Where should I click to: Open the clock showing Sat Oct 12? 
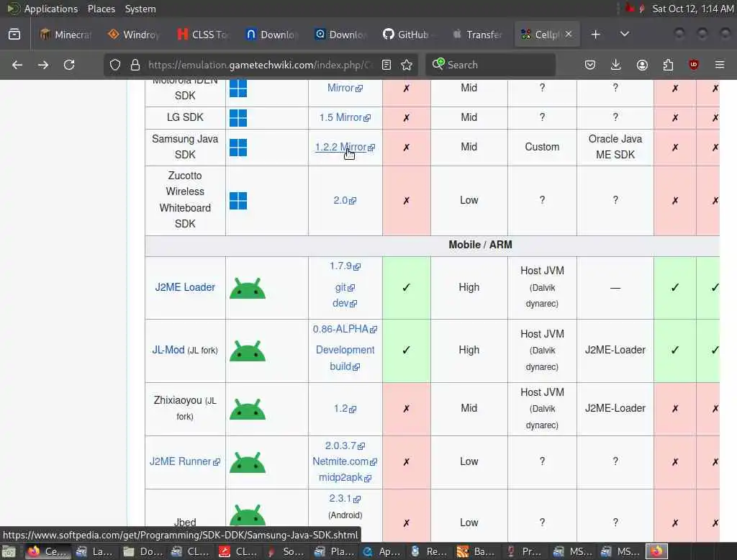(x=692, y=9)
